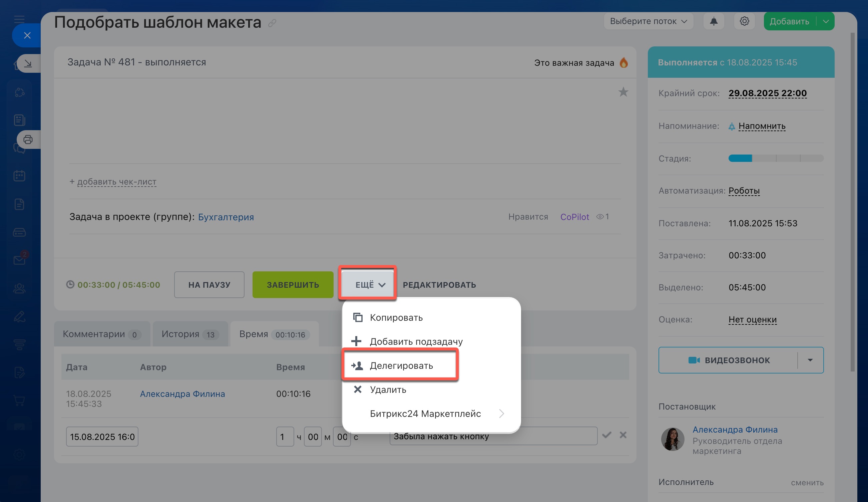This screenshot has height=502, width=868.
Task: Open the Выберите поток dropdown
Action: [648, 21]
